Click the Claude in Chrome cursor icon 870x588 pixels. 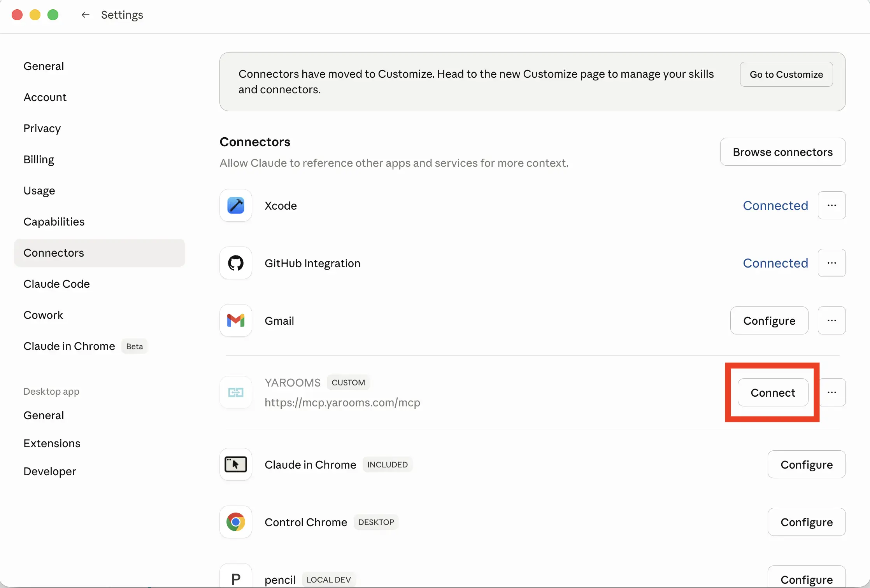236,464
